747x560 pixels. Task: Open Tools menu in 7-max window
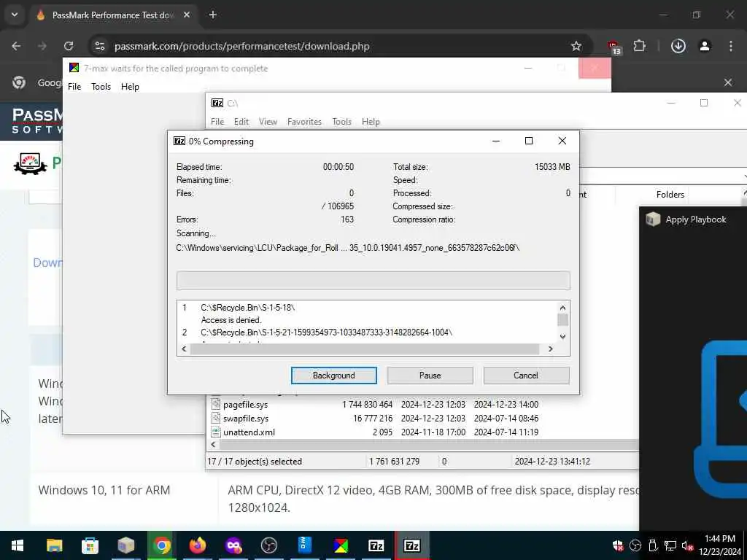coord(101,87)
